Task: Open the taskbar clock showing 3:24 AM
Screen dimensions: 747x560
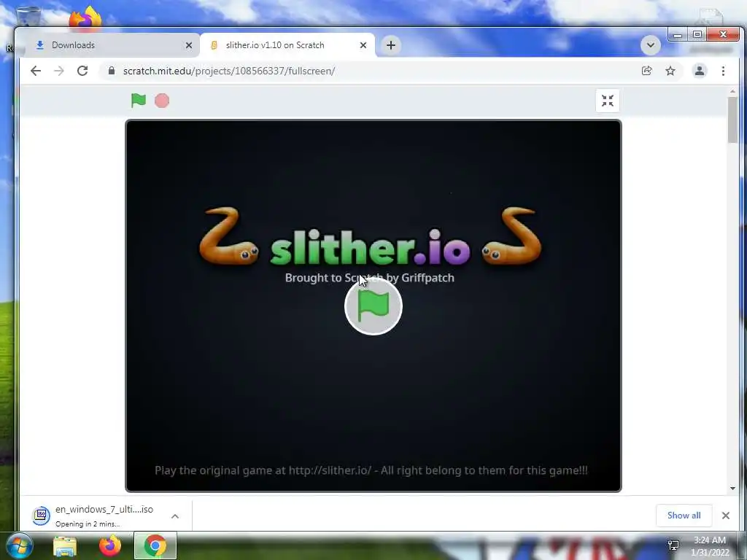Action: [710, 546]
